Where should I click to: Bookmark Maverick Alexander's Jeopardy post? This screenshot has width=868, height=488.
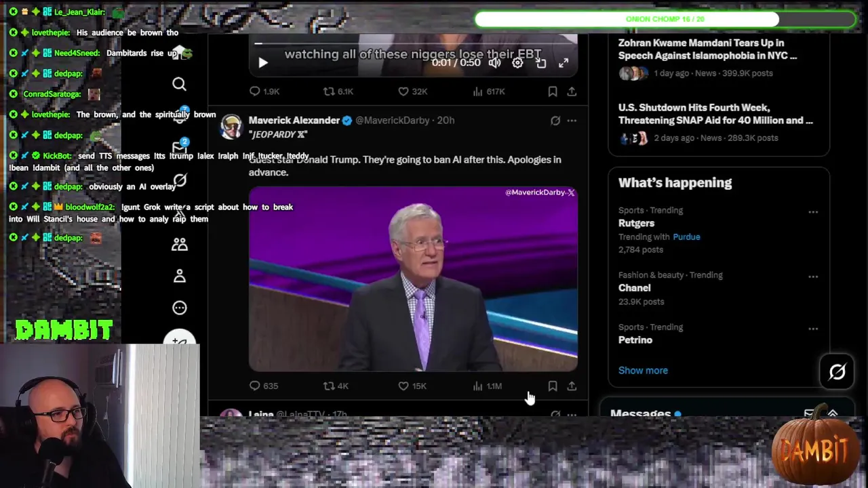click(553, 386)
